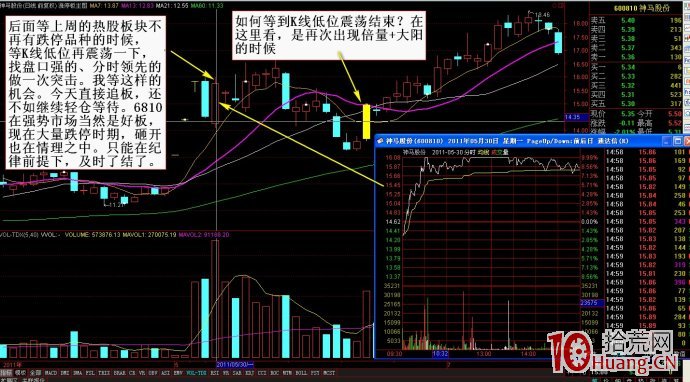Click the 0.00% baseline axis label

(x=590, y=222)
